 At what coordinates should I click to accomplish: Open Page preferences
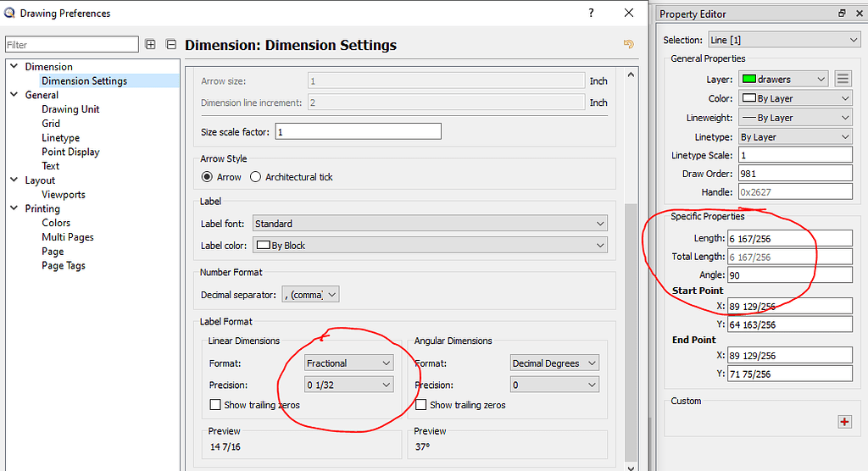click(53, 252)
